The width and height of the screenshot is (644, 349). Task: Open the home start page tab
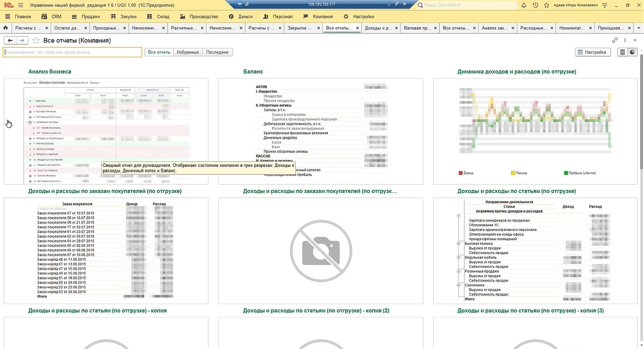(5, 28)
